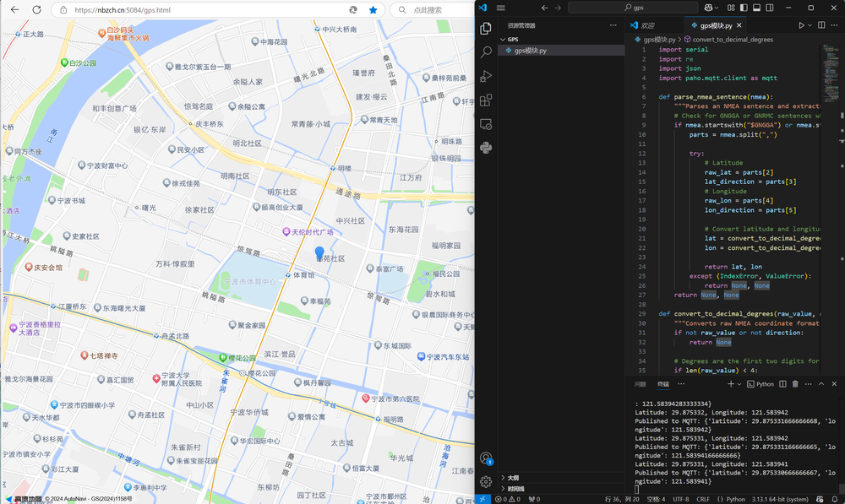Image resolution: width=845 pixels, height=504 pixels.
Task: Select the Python terminal label
Action: click(x=760, y=384)
